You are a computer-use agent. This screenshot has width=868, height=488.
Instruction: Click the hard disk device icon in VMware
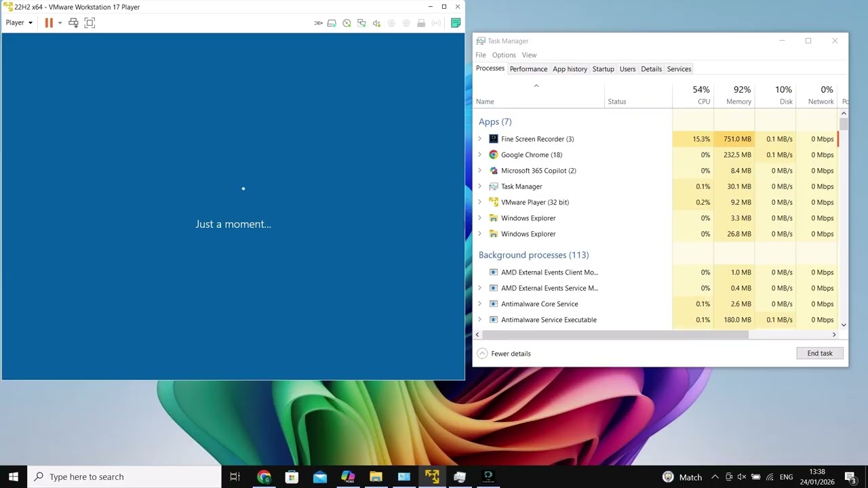[332, 23]
